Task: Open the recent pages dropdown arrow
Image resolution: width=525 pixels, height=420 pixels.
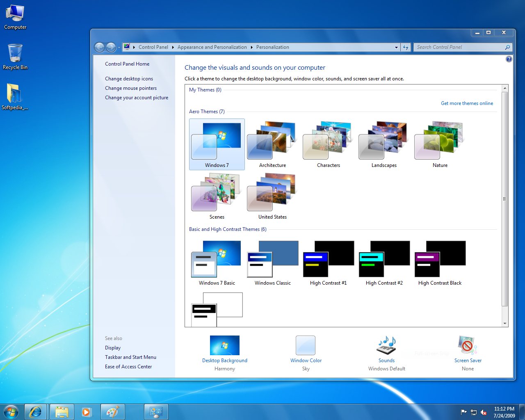Action: (119, 48)
